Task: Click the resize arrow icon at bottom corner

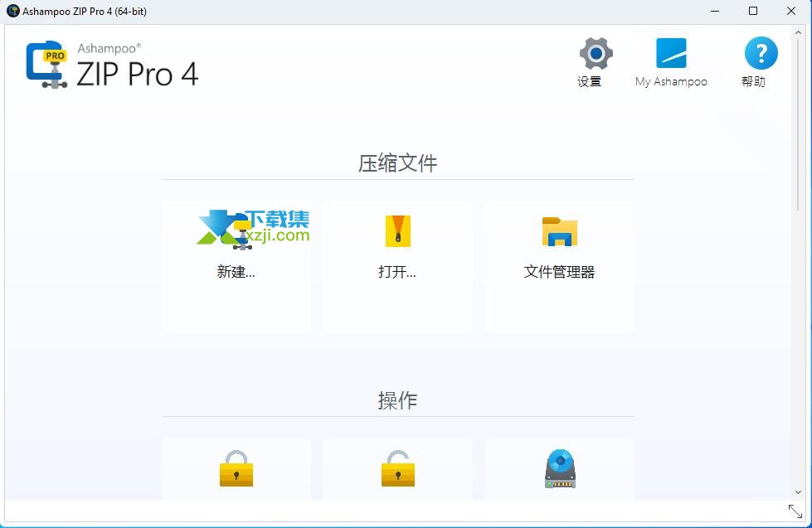Action: [x=795, y=511]
